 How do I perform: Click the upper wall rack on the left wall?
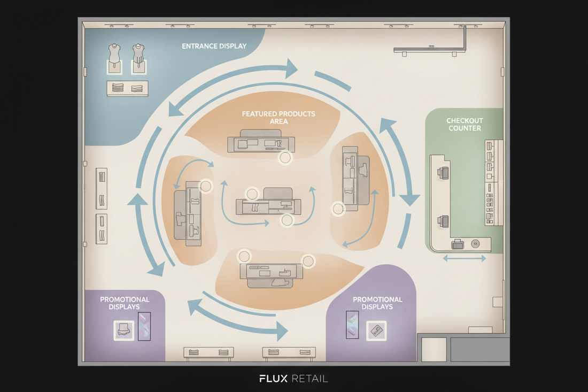click(101, 189)
